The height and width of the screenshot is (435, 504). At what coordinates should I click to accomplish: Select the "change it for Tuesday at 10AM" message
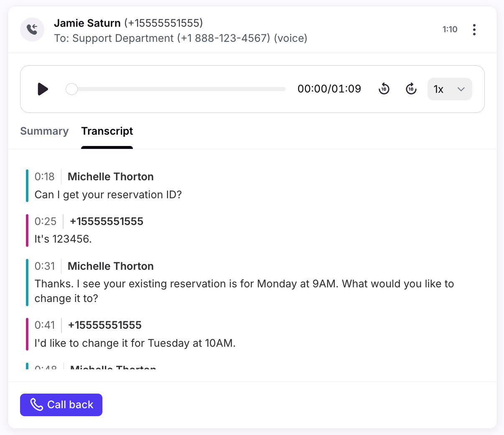click(135, 343)
